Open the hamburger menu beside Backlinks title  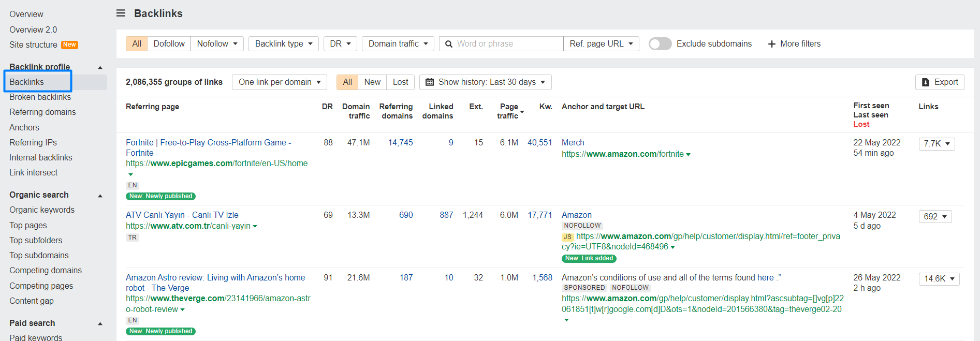click(x=121, y=13)
